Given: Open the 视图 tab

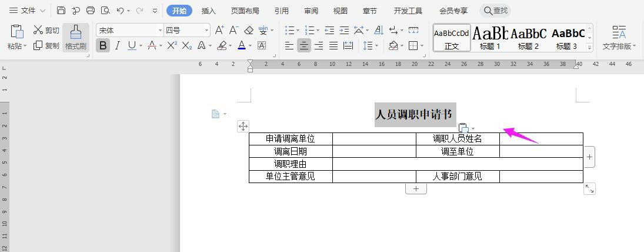Looking at the screenshot, I should pos(340,11).
